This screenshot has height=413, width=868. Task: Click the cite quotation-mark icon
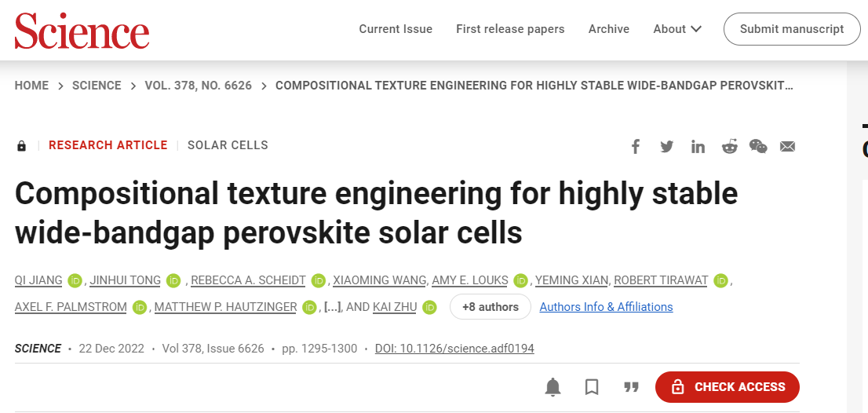coord(630,387)
